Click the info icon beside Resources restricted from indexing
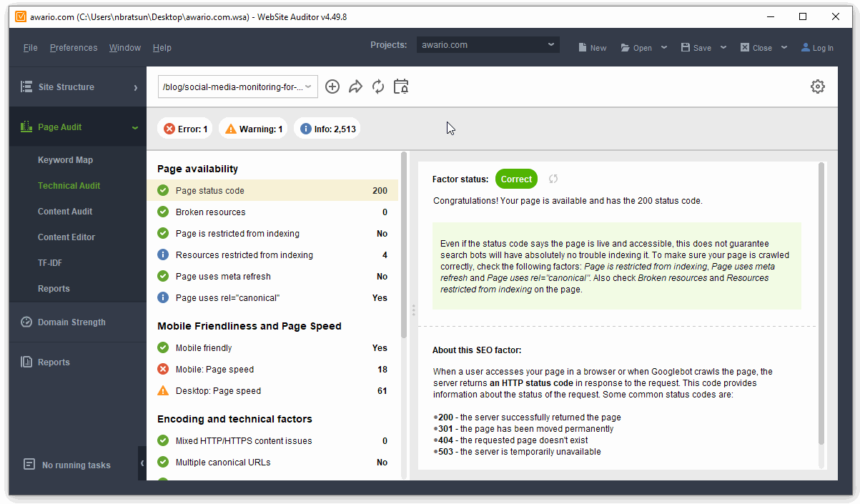 pyautogui.click(x=163, y=255)
